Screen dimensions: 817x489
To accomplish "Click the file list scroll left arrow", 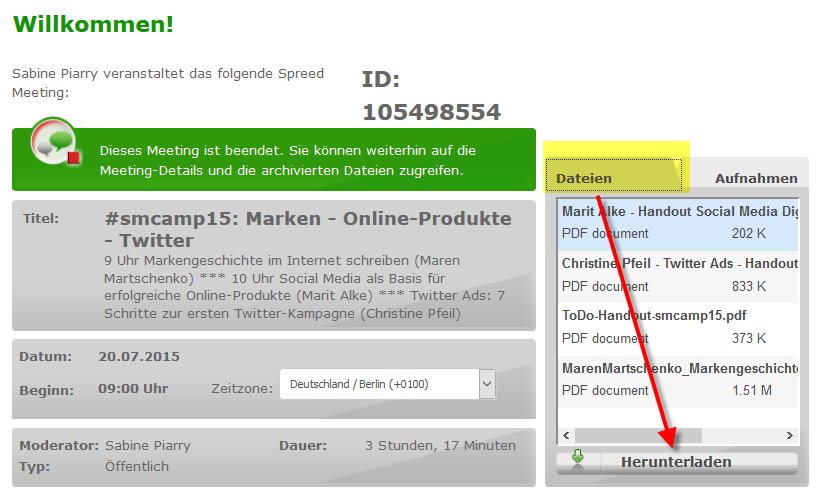I will pyautogui.click(x=566, y=435).
